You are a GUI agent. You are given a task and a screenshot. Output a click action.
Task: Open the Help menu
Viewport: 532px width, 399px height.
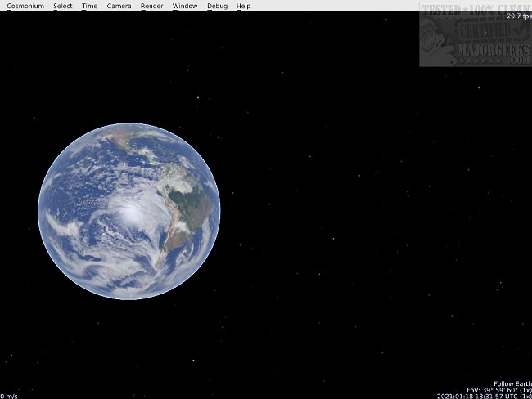click(x=243, y=6)
